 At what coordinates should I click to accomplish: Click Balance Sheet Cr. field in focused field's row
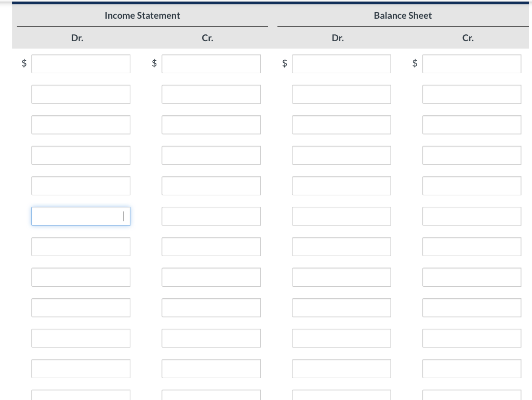click(472, 216)
